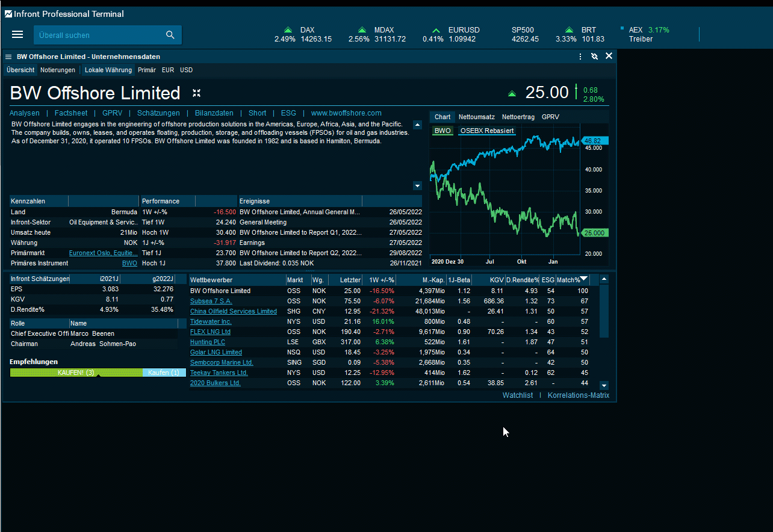
Task: Open the Korrelations-Matrix link
Action: [578, 395]
